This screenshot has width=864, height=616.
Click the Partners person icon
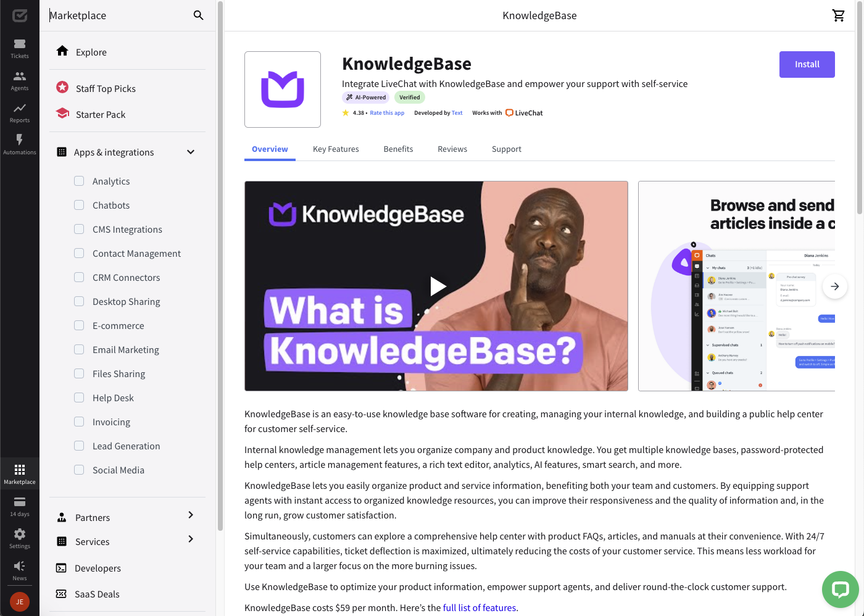point(62,517)
